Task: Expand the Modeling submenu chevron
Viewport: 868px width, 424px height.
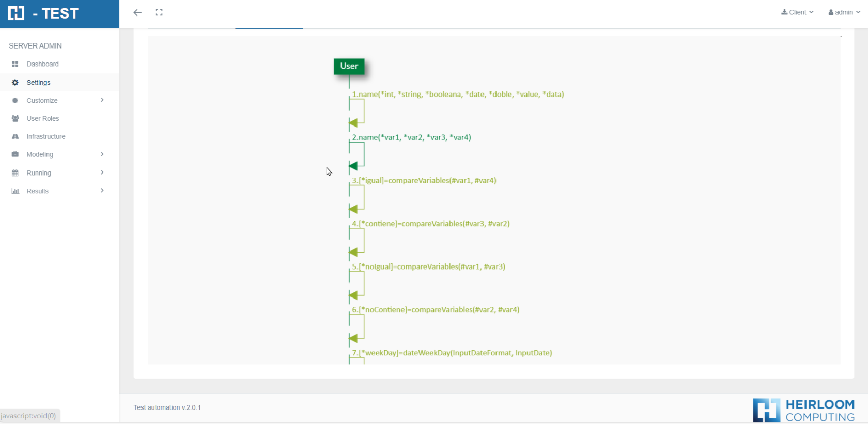Action: pos(102,154)
